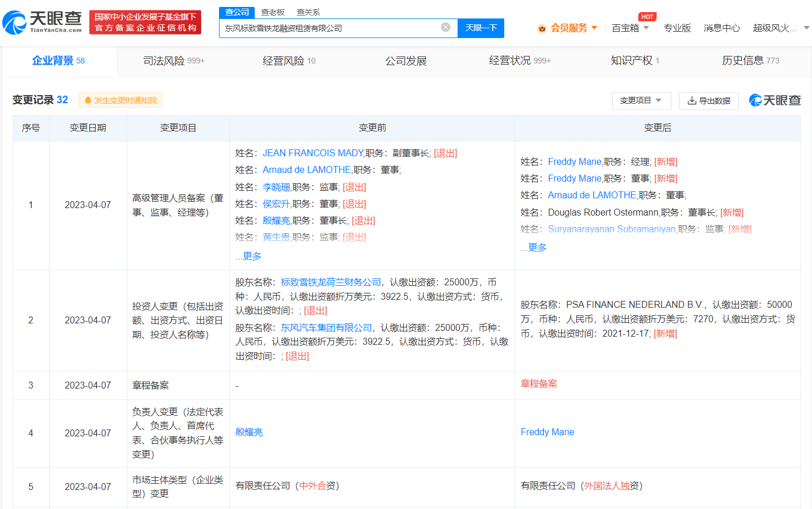Switch to the 查关系 search tab
812x509 pixels.
308,12
